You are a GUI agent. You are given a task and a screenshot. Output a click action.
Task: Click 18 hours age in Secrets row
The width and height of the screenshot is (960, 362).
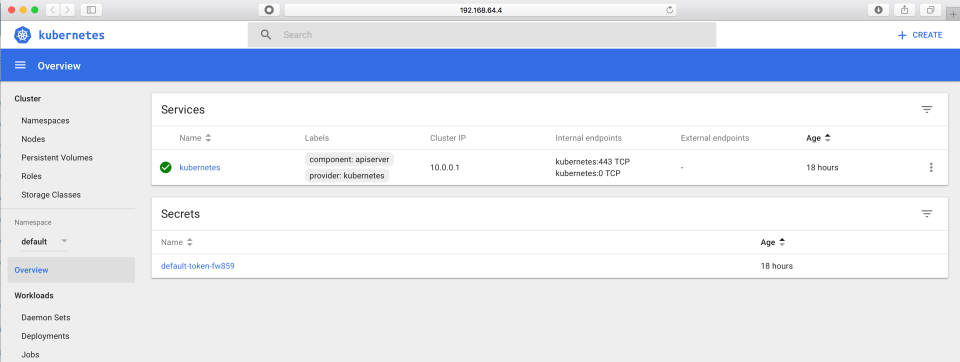coord(777,266)
